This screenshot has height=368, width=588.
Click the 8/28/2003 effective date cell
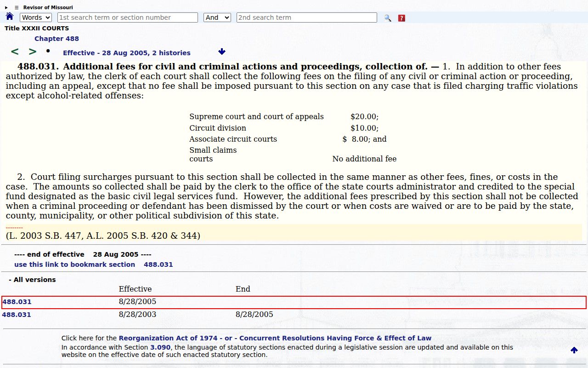[137, 315]
